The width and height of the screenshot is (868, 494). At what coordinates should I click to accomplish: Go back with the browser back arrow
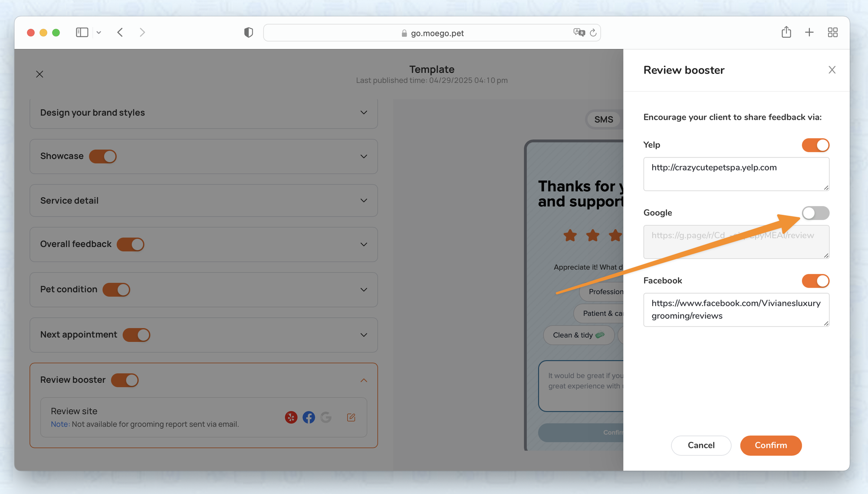click(x=120, y=33)
